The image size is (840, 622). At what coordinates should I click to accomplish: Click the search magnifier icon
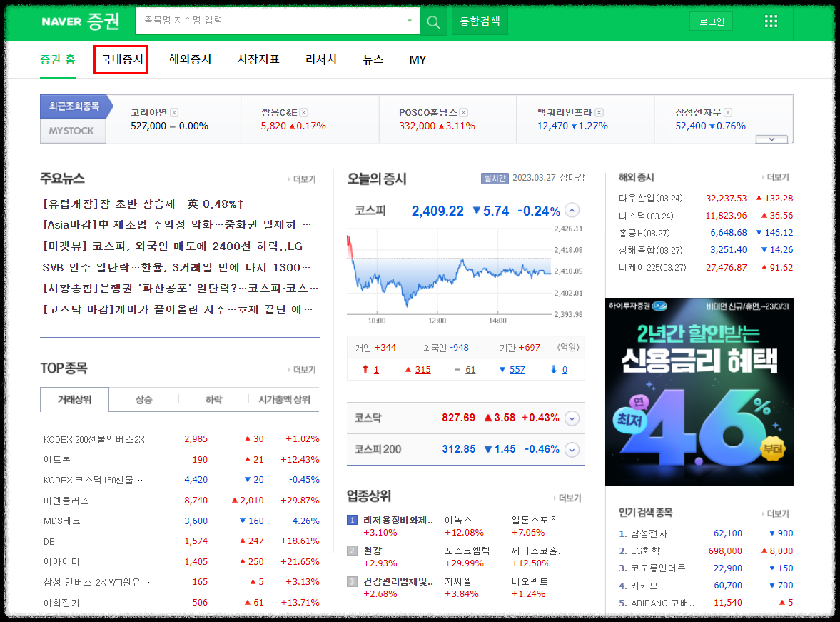tap(433, 22)
